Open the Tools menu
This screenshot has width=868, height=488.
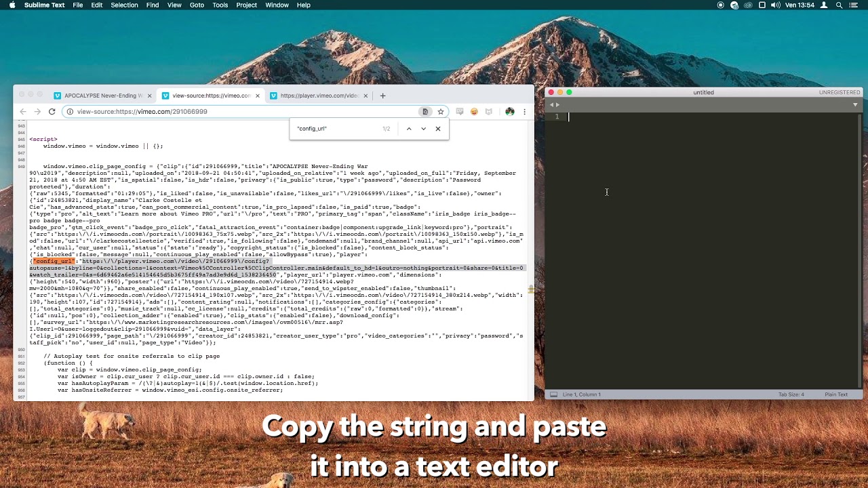click(220, 5)
